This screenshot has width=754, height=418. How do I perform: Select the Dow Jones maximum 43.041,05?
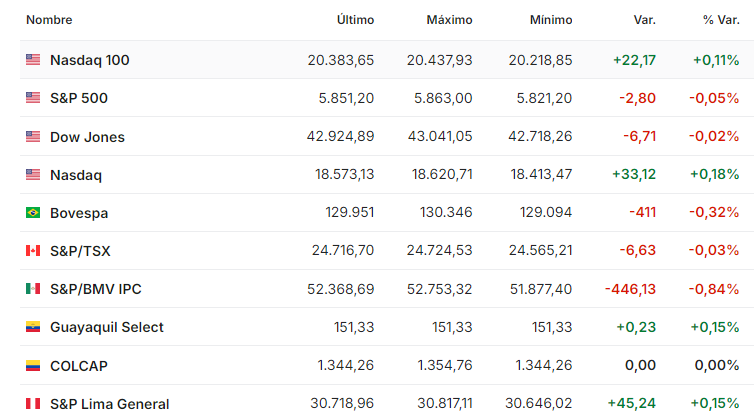pyautogui.click(x=440, y=136)
